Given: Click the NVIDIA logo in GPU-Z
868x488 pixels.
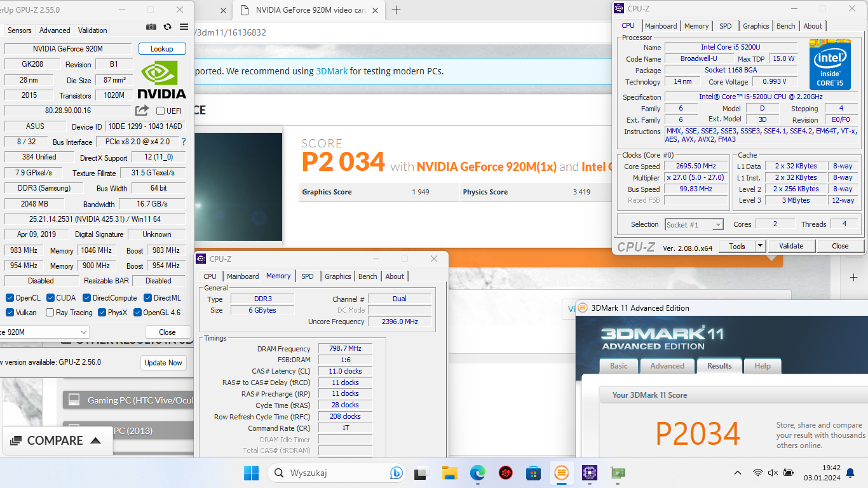Looking at the screenshot, I should (x=161, y=80).
